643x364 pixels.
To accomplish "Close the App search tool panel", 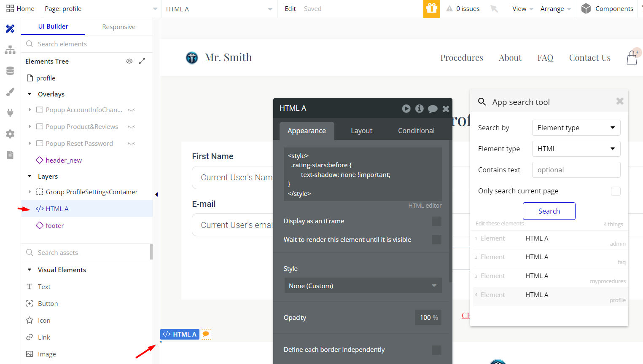I will tap(620, 101).
